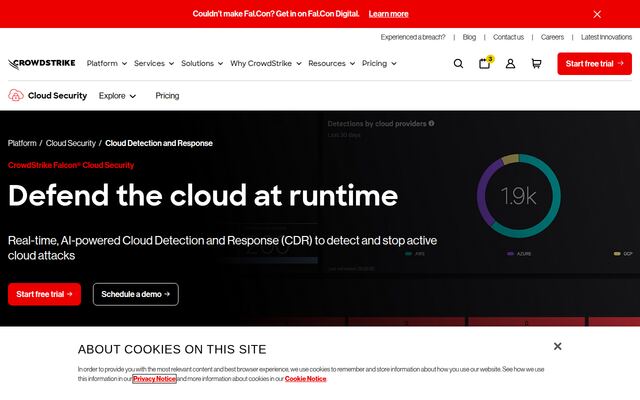The image size is (640, 400).
Task: Click the GCP legend swatch
Action: 617,254
